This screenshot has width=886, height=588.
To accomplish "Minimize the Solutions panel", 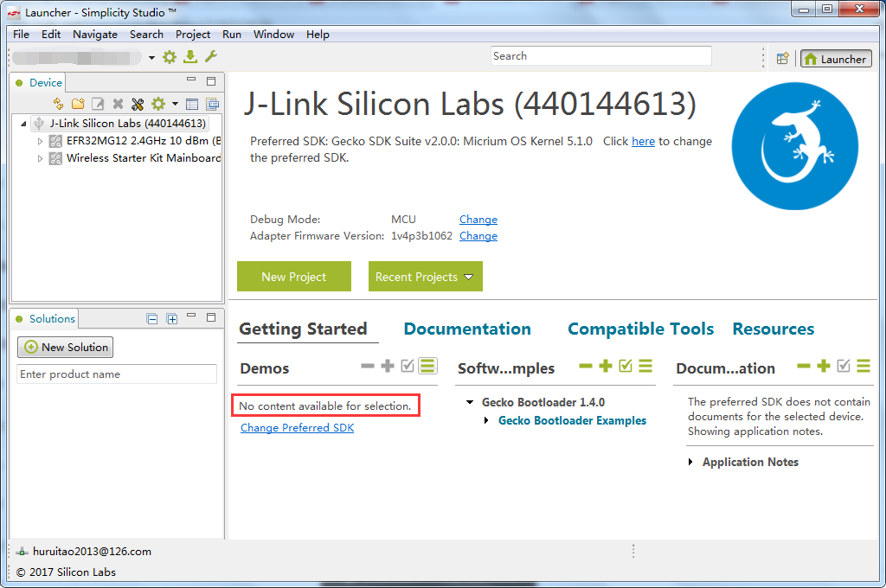I will [x=191, y=316].
